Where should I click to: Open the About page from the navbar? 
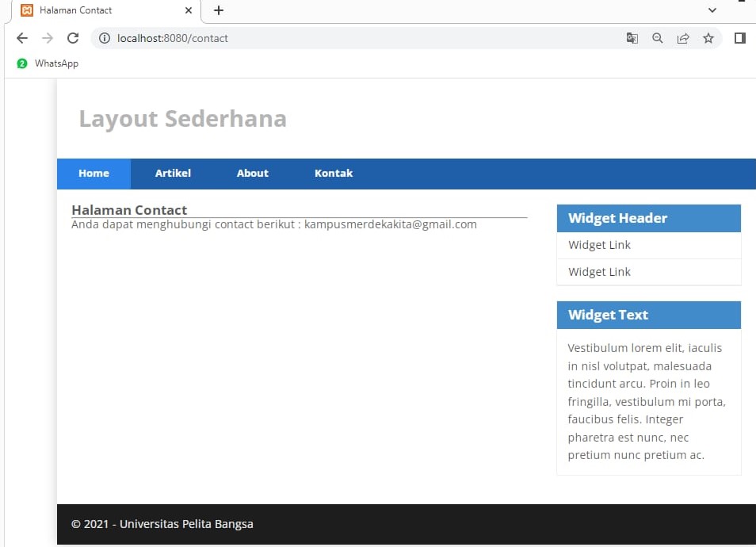click(252, 173)
